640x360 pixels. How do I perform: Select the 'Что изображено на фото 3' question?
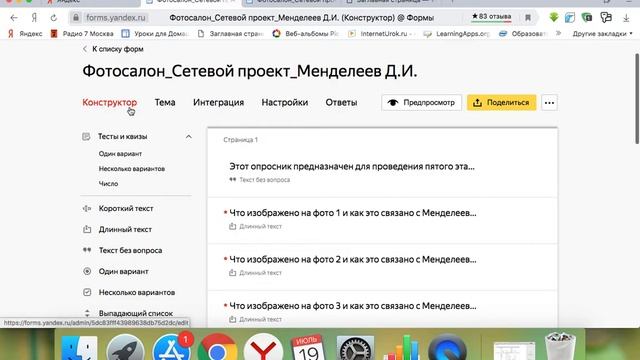click(x=382, y=309)
